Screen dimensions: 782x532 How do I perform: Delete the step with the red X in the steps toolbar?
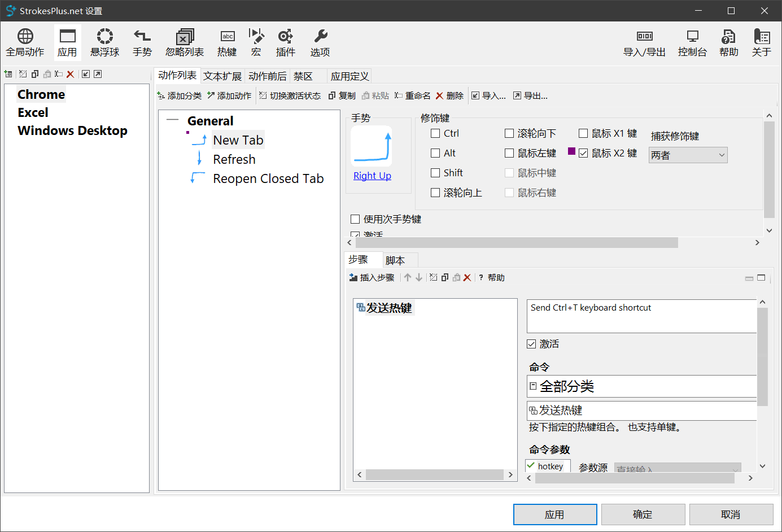(467, 277)
